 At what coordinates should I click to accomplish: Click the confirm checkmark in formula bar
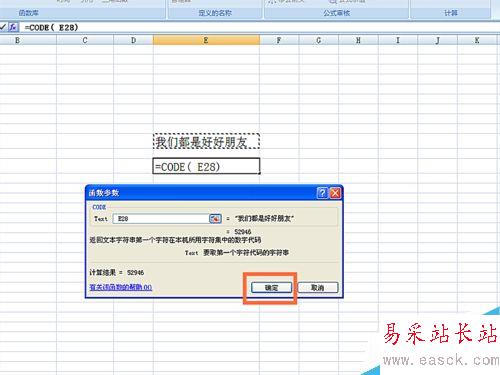3,27
